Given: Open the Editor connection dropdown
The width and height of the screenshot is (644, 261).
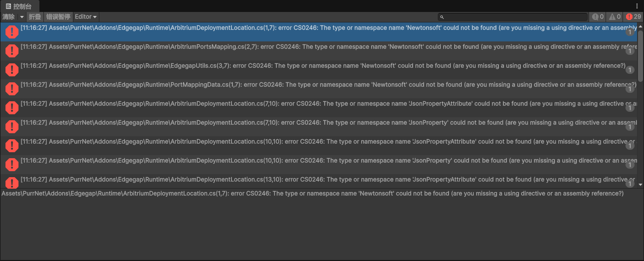Looking at the screenshot, I should coord(86,16).
